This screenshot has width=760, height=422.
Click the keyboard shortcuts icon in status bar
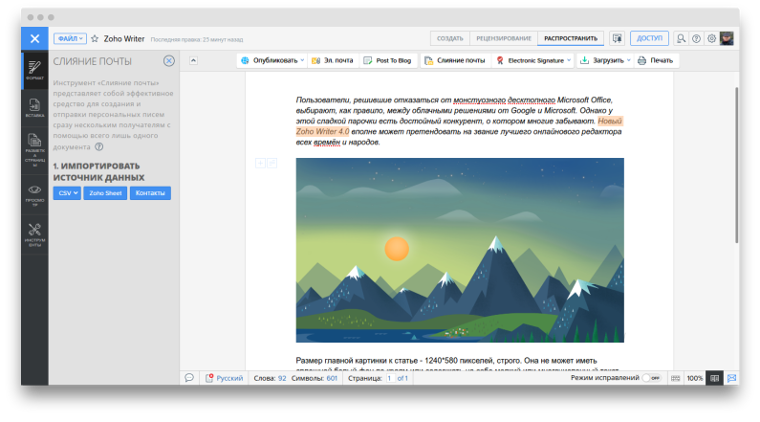click(675, 378)
